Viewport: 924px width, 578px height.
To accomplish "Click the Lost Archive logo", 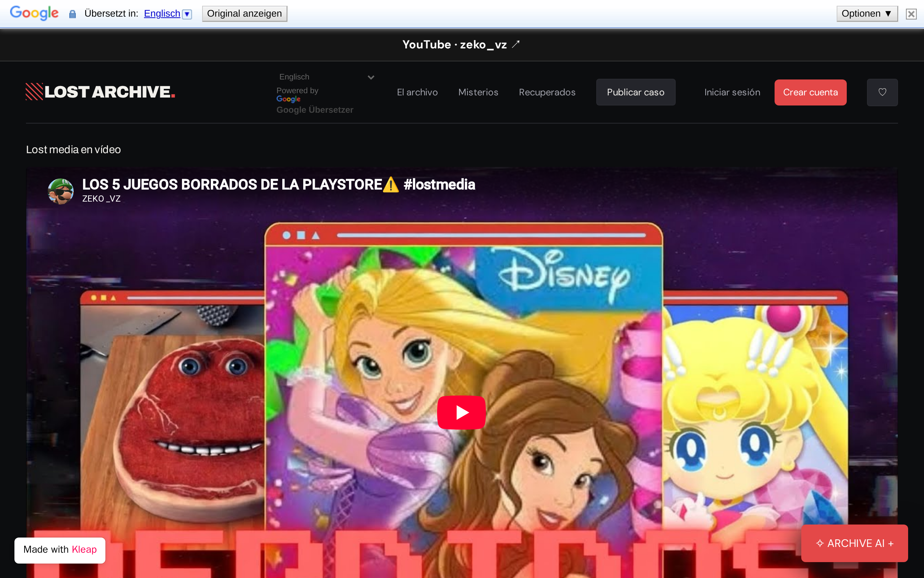I will click(100, 92).
